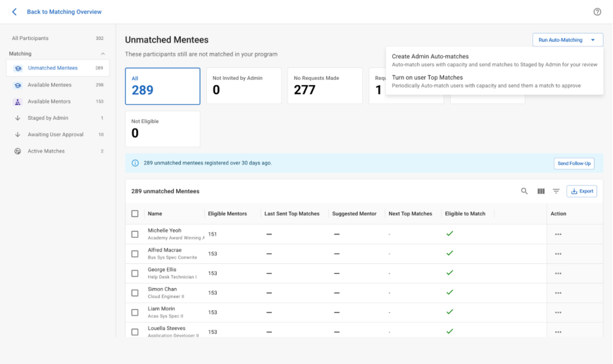
Task: Toggle the select-all header checkbox
Action: pos(135,213)
